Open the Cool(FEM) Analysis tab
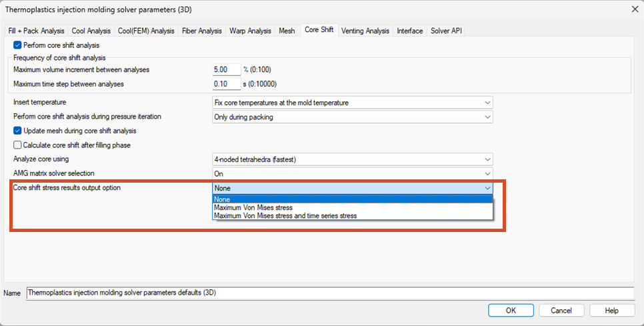The image size is (644, 326). 146,31
